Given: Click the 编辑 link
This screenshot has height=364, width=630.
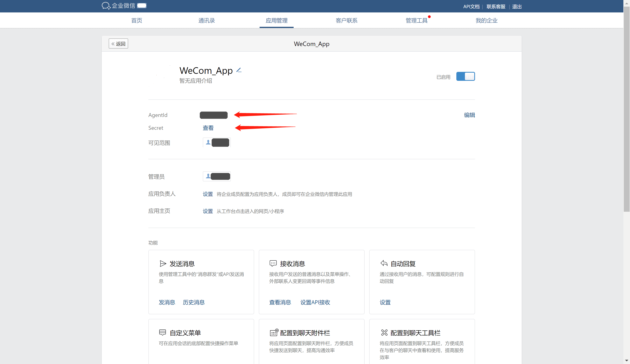Looking at the screenshot, I should [469, 115].
